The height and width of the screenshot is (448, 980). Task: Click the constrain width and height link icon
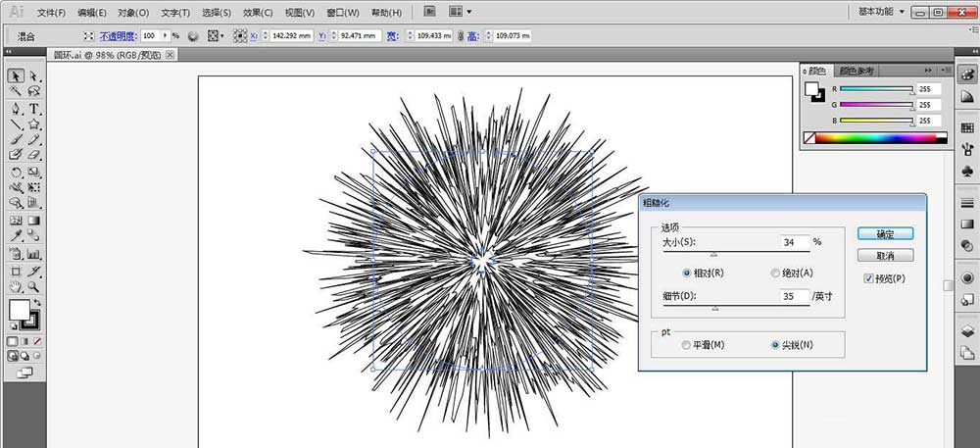point(460,36)
